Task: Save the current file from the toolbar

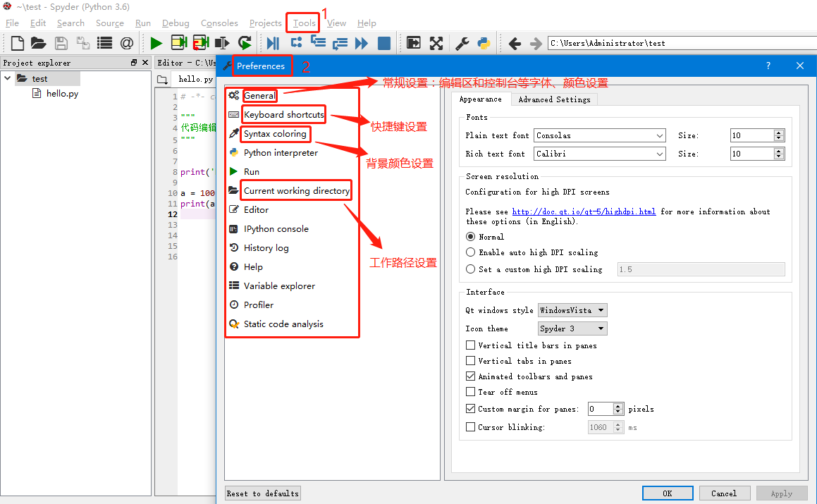Action: pos(61,43)
